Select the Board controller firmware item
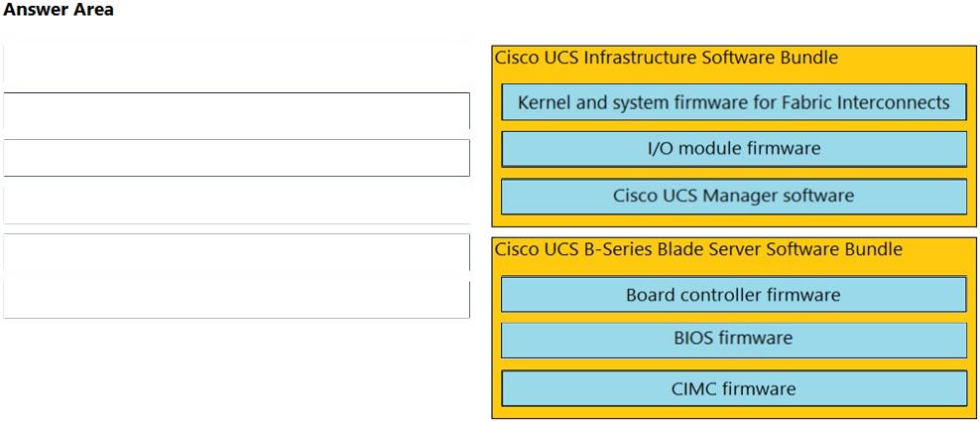Screen dimensions: 980x422 point(733,295)
